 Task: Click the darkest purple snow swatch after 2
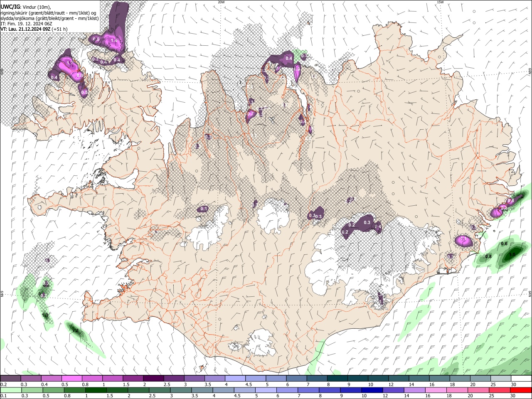click(153, 379)
